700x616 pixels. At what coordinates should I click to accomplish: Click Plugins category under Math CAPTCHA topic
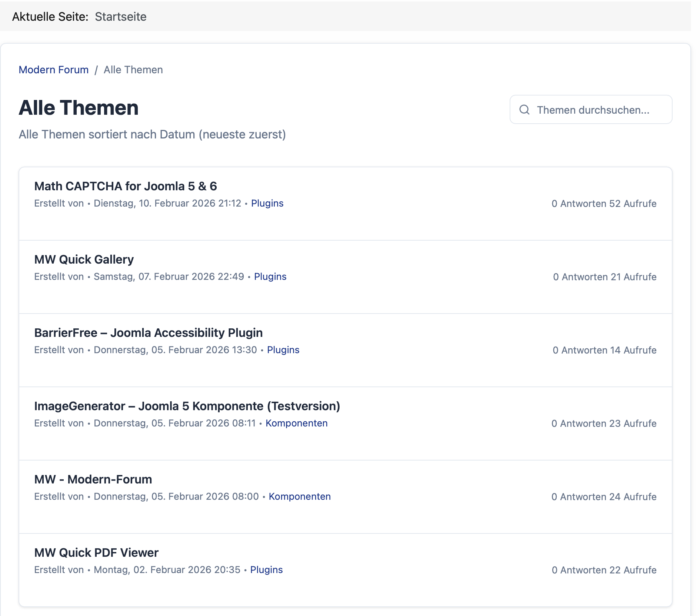click(267, 203)
